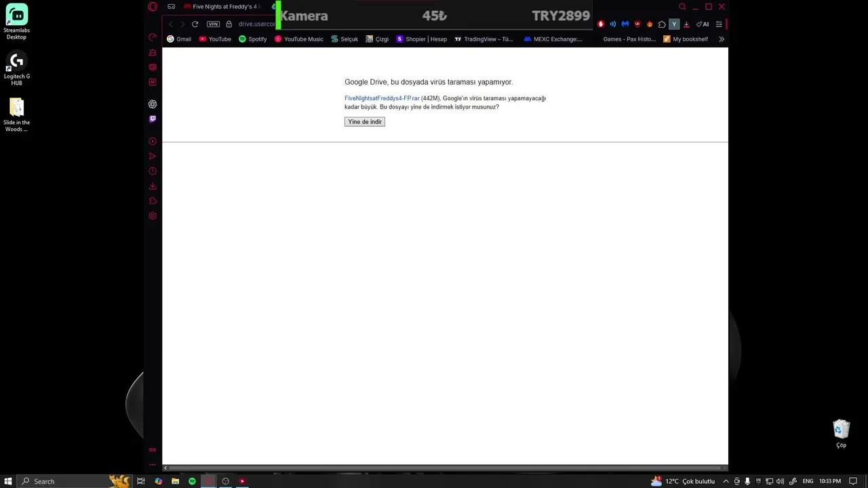Open the Shopier | Hesap bookmark
Image resolution: width=868 pixels, height=488 pixels.
(422, 39)
